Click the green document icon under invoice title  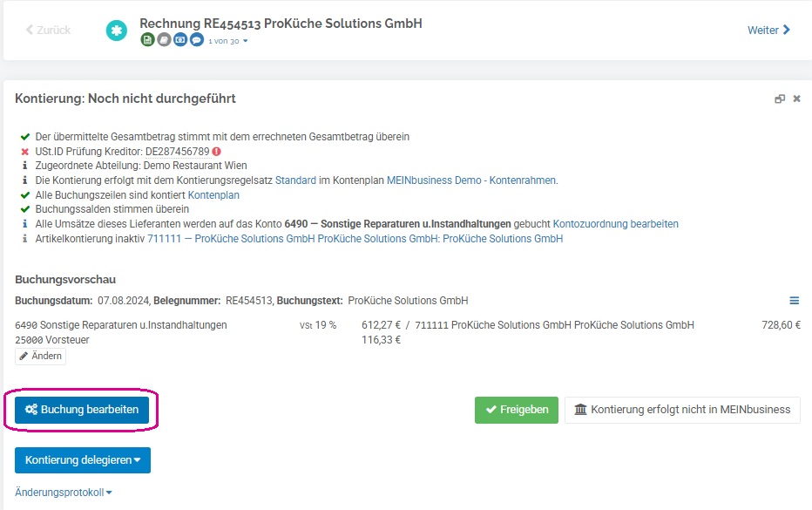(147, 40)
